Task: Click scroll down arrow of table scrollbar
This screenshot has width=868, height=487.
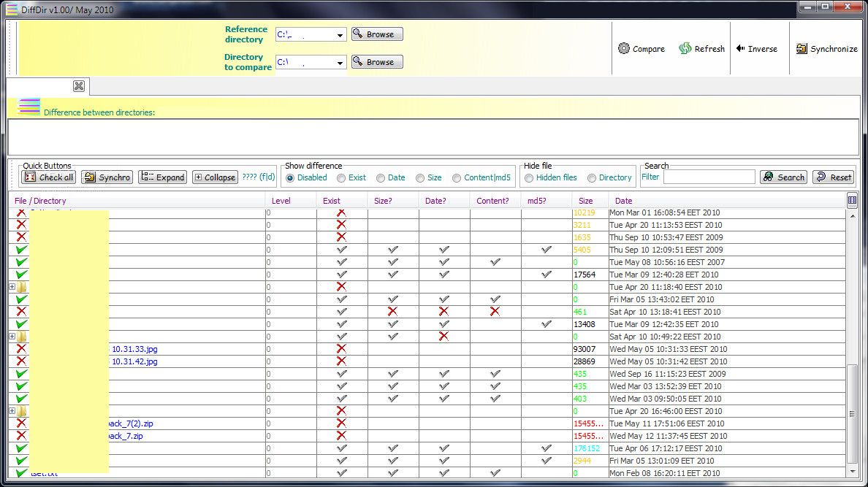Action: click(853, 472)
